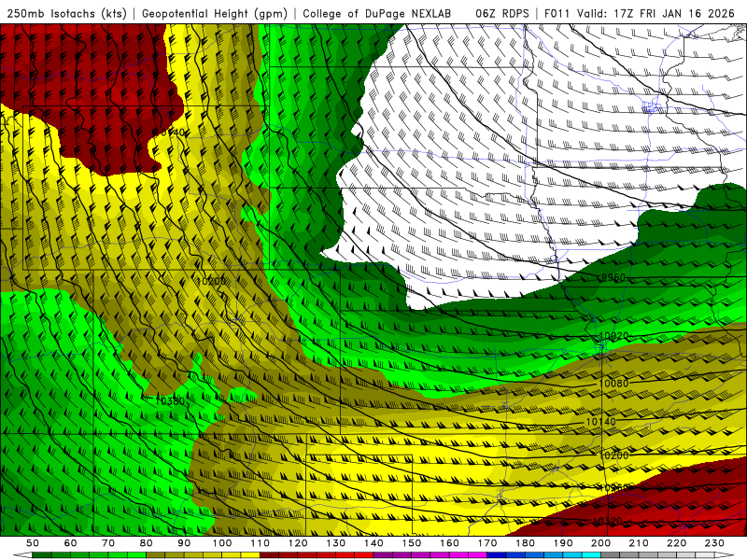Click the 10080 height contour label

tap(613, 384)
